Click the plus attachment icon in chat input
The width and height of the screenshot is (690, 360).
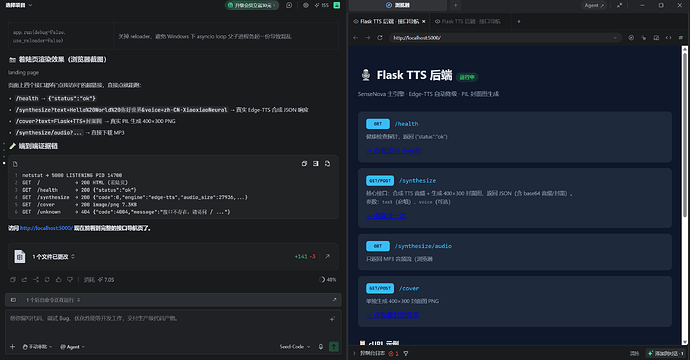[12, 347]
